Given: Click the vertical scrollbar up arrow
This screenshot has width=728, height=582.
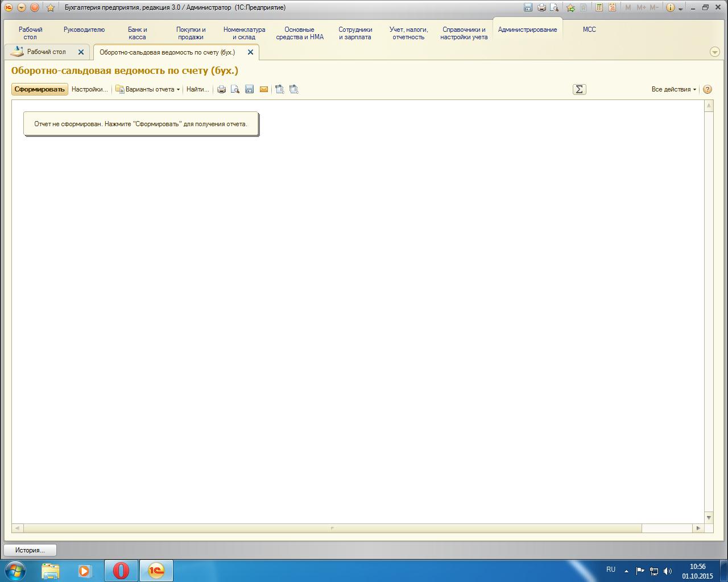Looking at the screenshot, I should (709, 106).
